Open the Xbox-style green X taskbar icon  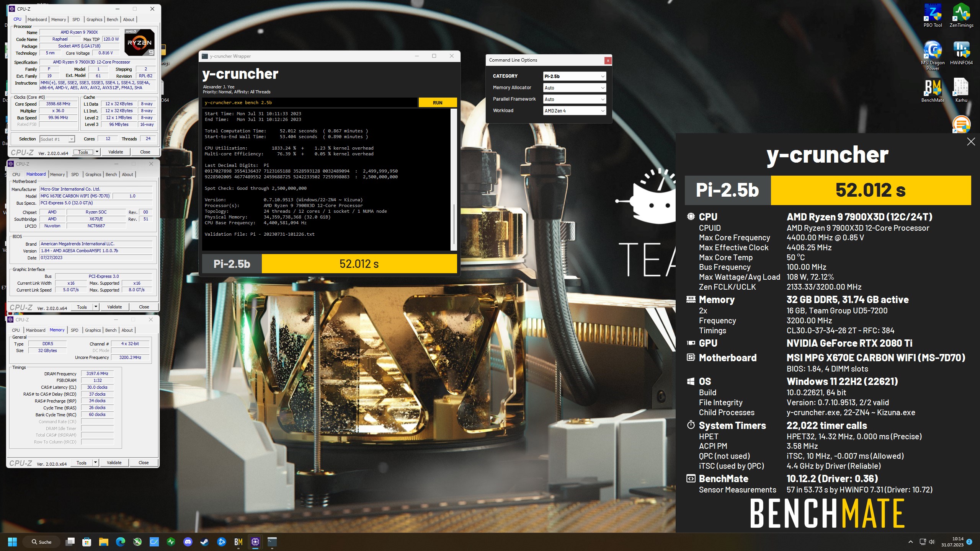tap(137, 542)
